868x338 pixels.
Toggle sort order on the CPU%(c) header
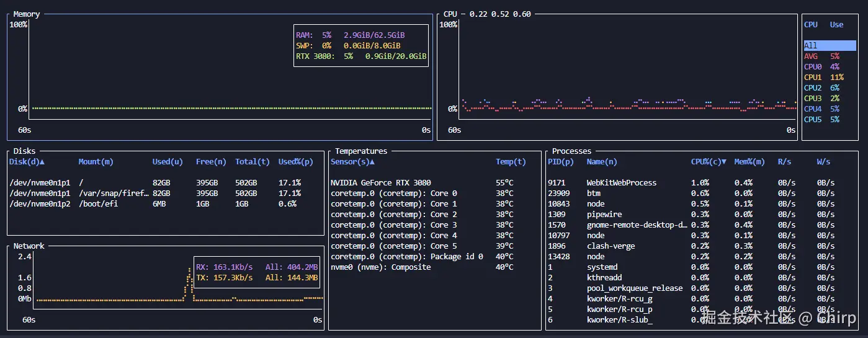coord(708,162)
